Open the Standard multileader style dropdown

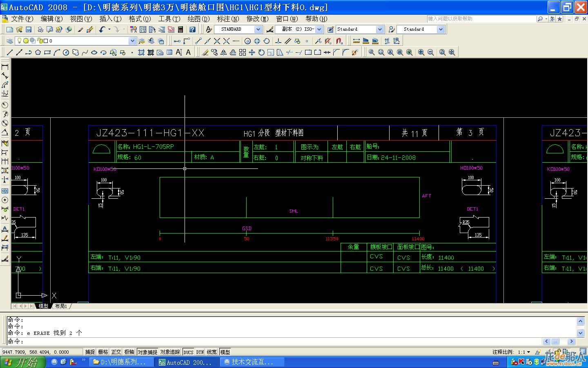441,29
